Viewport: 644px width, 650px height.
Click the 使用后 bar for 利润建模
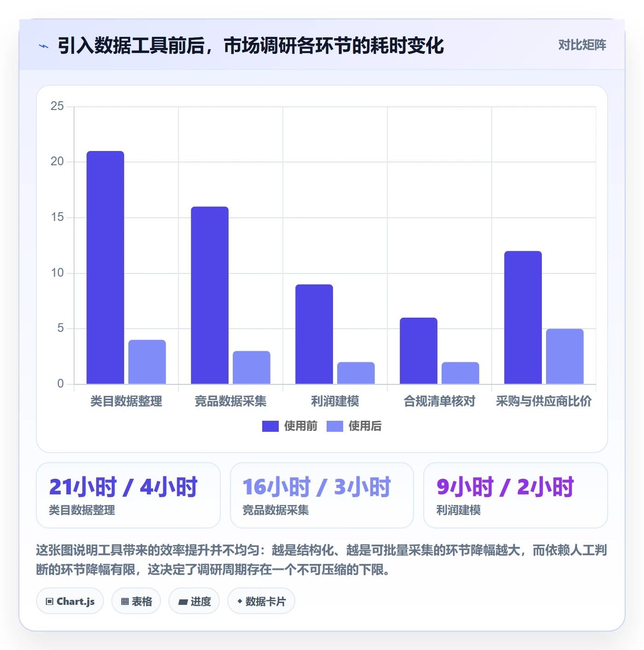(x=356, y=373)
